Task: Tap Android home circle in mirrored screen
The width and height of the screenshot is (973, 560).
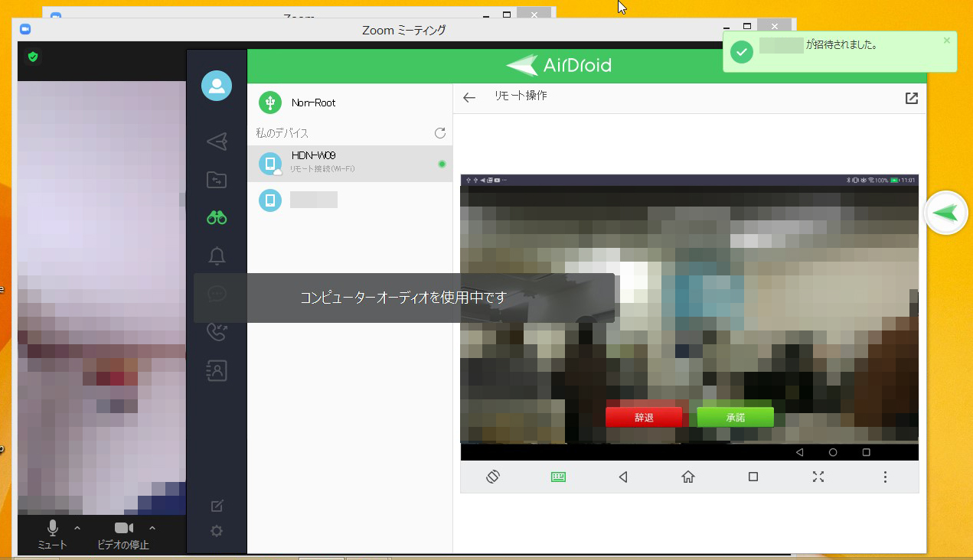Action: click(833, 452)
